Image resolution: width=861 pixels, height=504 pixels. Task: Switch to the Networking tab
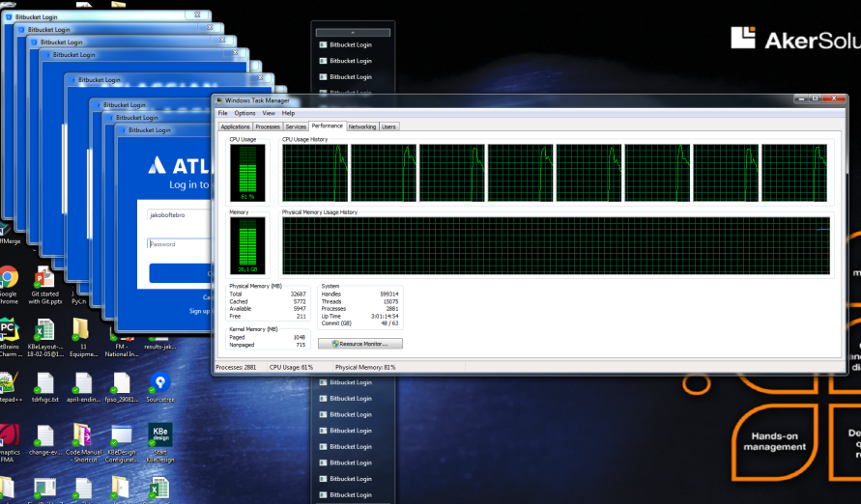pyautogui.click(x=362, y=126)
